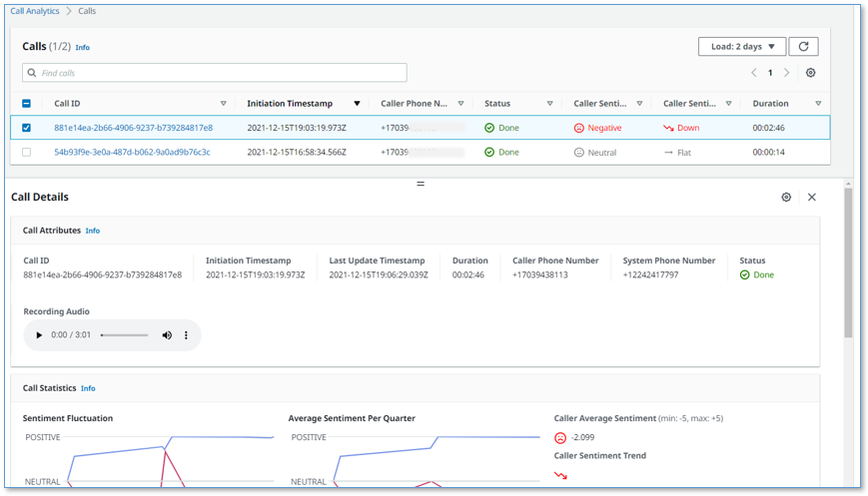Click the Caller Average Sentiment value -2.099

click(583, 437)
